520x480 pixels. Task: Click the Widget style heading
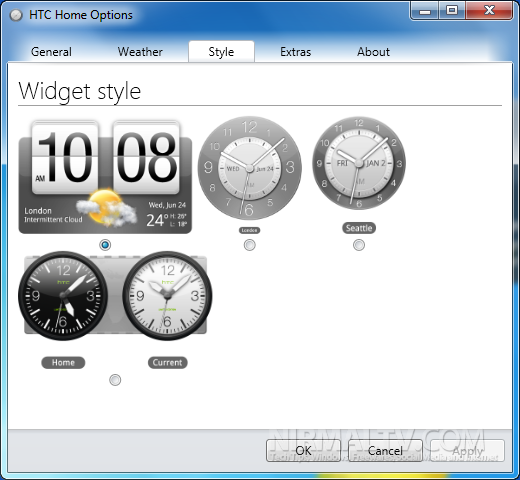pos(80,91)
